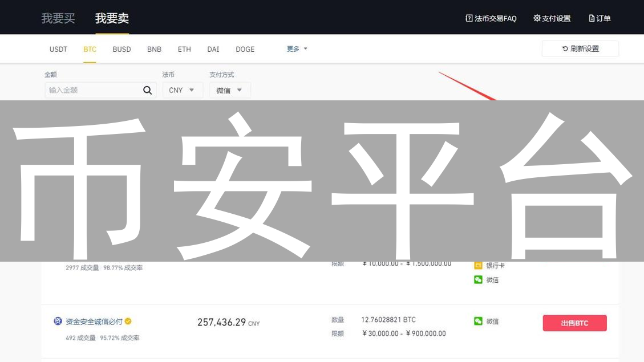This screenshot has width=644, height=362.
Task: Click 492 成交量 stat text
Action: coord(80,338)
